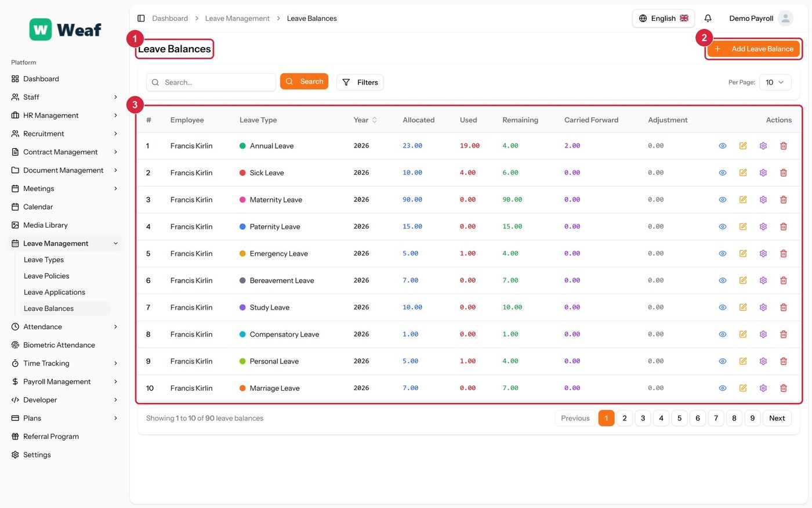Click Dashboard breadcrumb link
Viewport: 812px width, 508px height.
pos(170,19)
